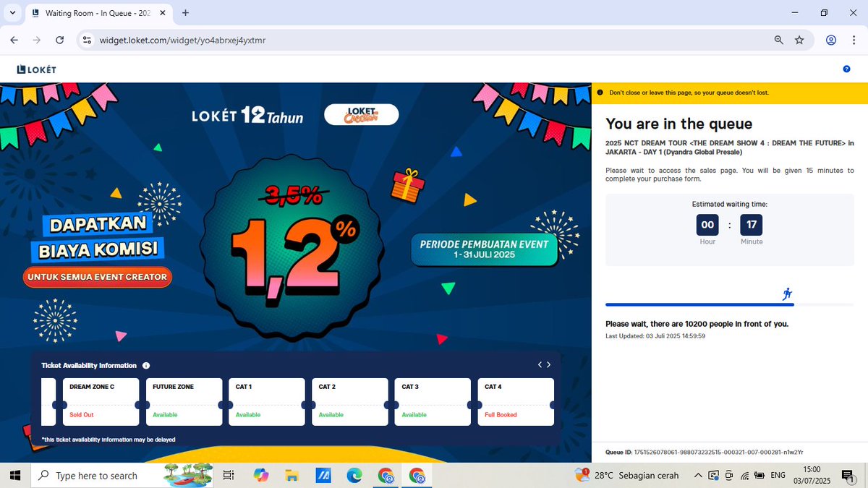Close the Waiting Room tab
The width and height of the screenshot is (868, 488).
162,13
